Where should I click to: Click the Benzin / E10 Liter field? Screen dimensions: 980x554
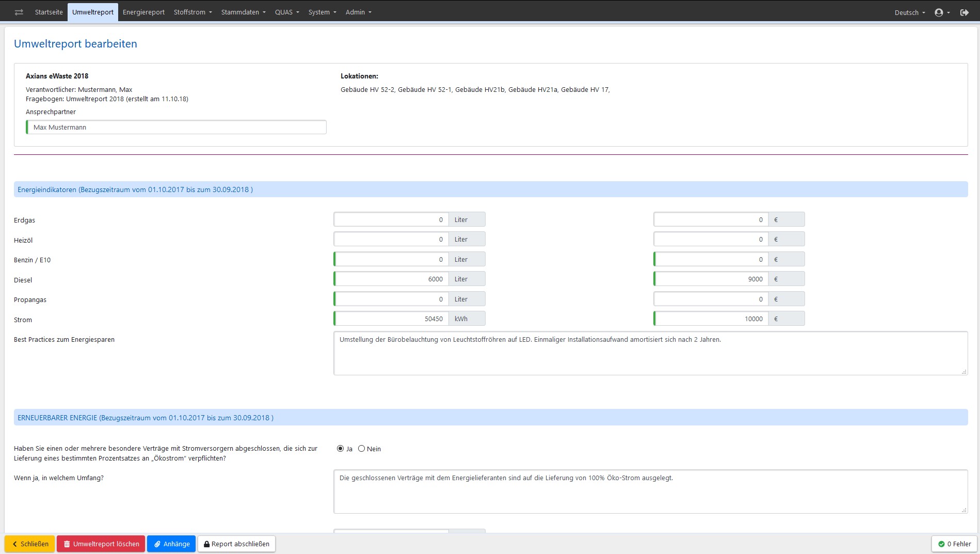391,259
